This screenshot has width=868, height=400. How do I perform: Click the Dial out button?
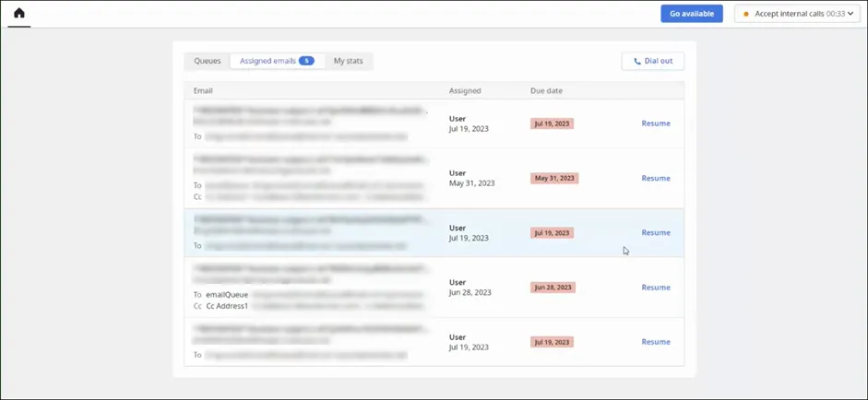[x=653, y=61]
